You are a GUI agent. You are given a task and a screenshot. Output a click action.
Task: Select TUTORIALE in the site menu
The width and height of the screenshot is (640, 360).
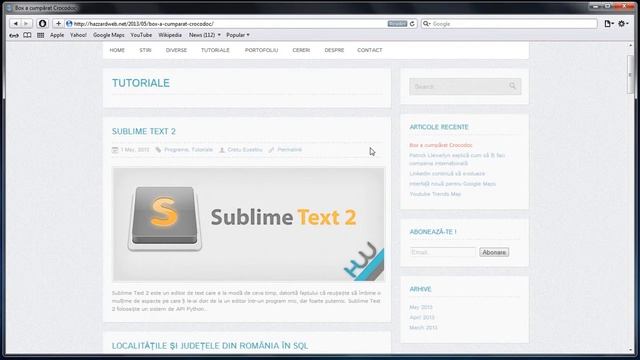[215, 50]
